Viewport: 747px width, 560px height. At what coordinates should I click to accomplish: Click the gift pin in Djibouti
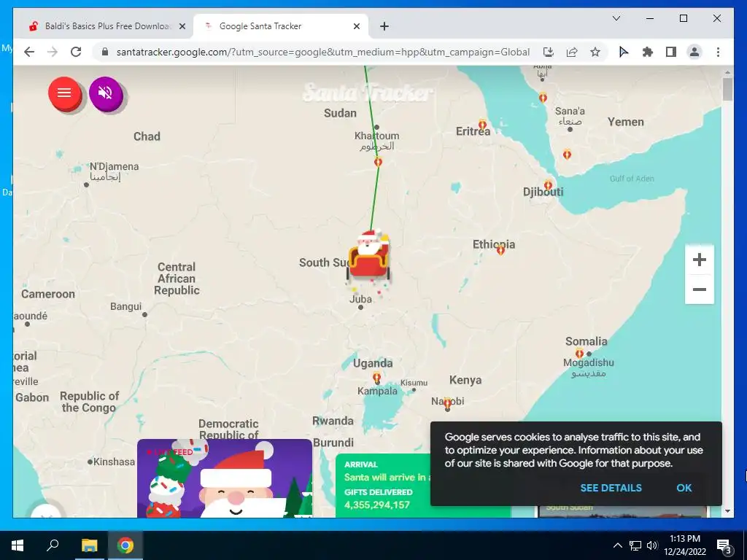coord(549,184)
